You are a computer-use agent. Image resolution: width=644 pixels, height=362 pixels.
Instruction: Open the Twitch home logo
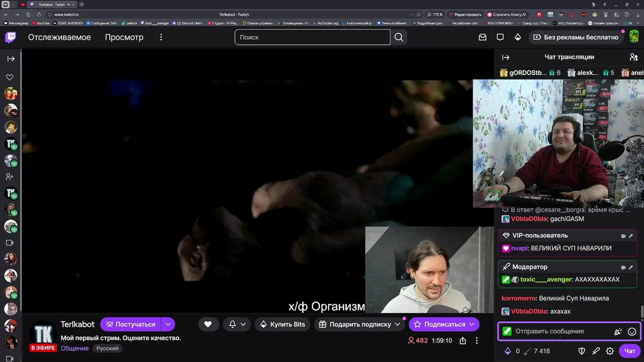[11, 37]
